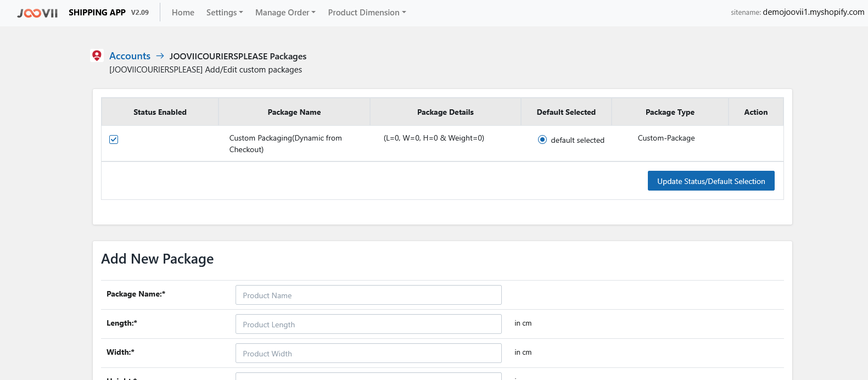Open the Manage Order dropdown
The width and height of the screenshot is (868, 380).
[285, 13]
